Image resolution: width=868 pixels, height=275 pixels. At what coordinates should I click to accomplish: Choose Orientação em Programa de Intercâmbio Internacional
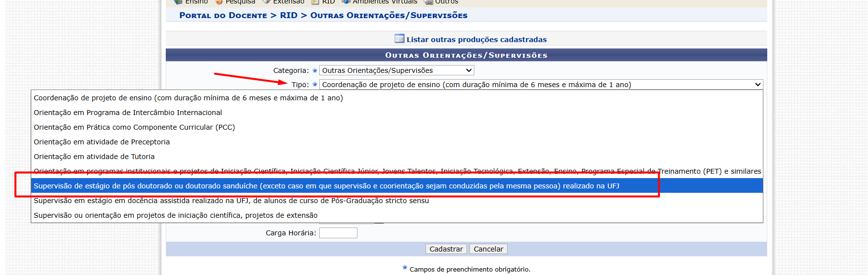tap(397, 113)
